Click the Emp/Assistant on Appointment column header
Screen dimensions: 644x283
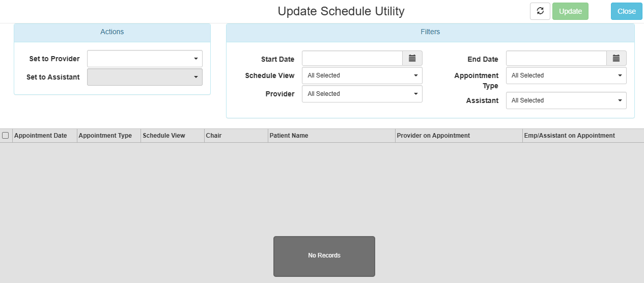583,136
